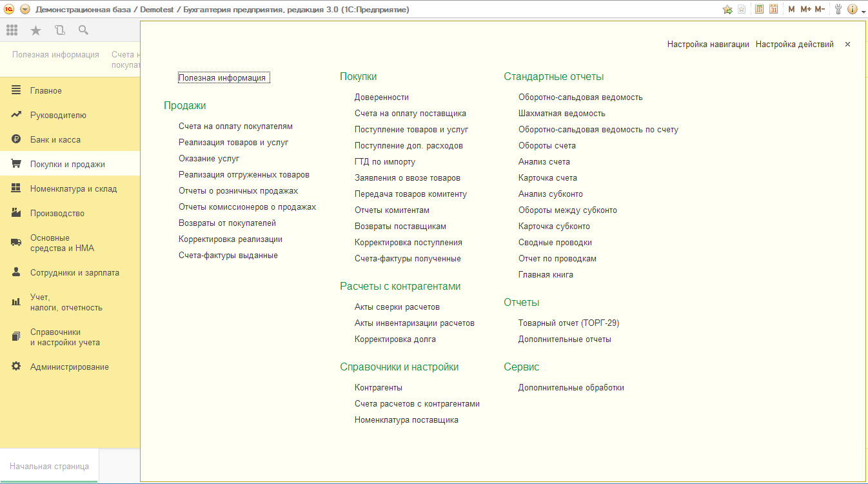The width and height of the screenshot is (868, 484).
Task: Open Учет, налоги, отчетность section
Action: [70, 302]
